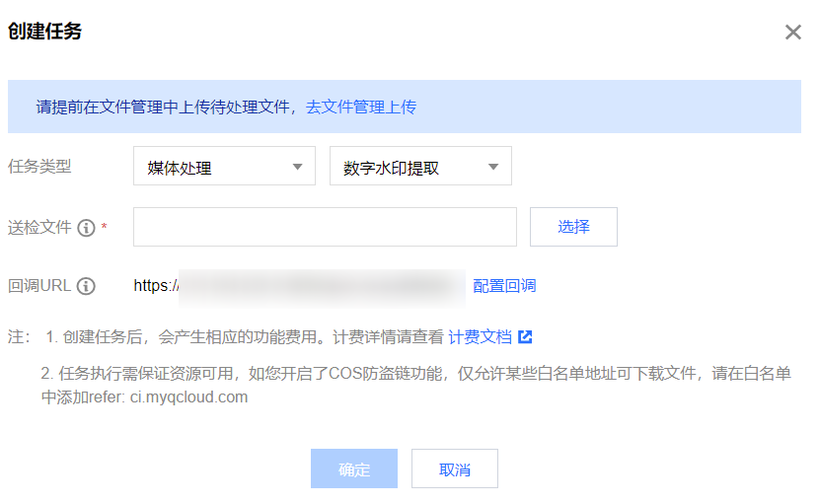
Task: Close the 创建任务 dialog with the X
Action: 792,33
